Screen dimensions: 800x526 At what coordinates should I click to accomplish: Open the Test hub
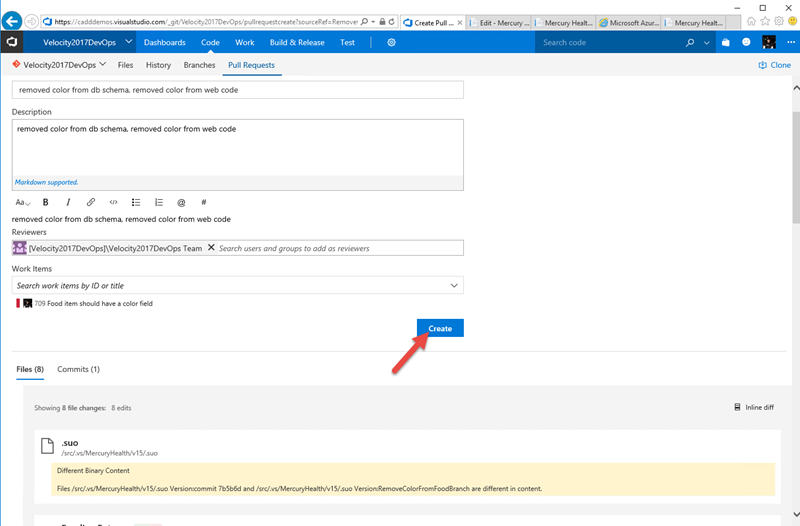click(x=347, y=42)
